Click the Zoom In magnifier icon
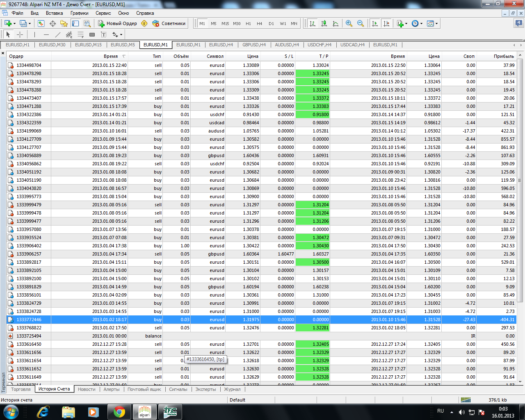525x420 pixels. [x=349, y=23]
